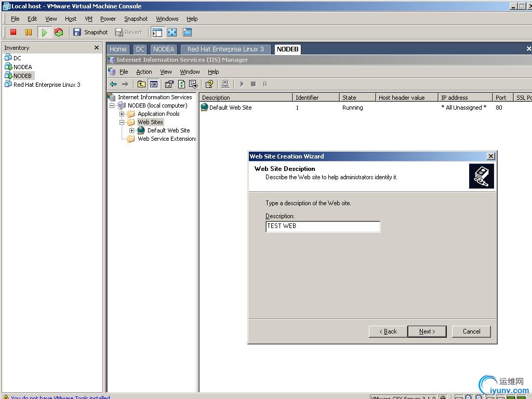Select Default Web Site row in list
Viewport: 532px width, 399px height.
pos(230,108)
